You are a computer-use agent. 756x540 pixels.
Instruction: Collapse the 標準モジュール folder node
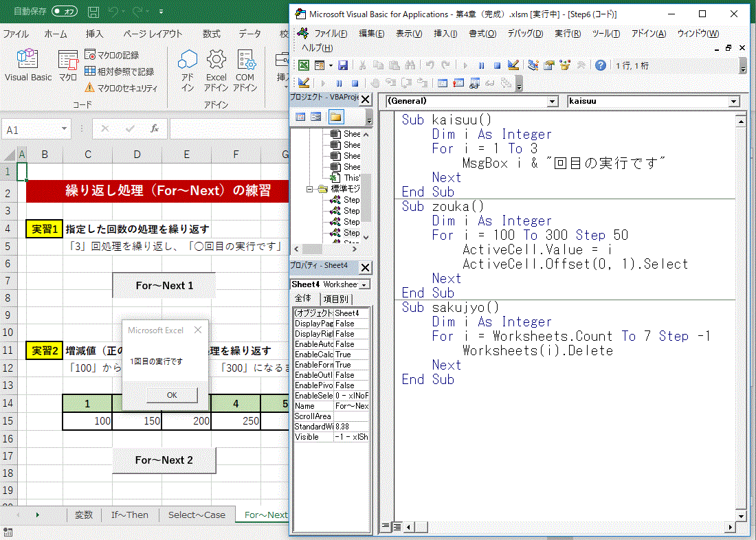point(309,189)
